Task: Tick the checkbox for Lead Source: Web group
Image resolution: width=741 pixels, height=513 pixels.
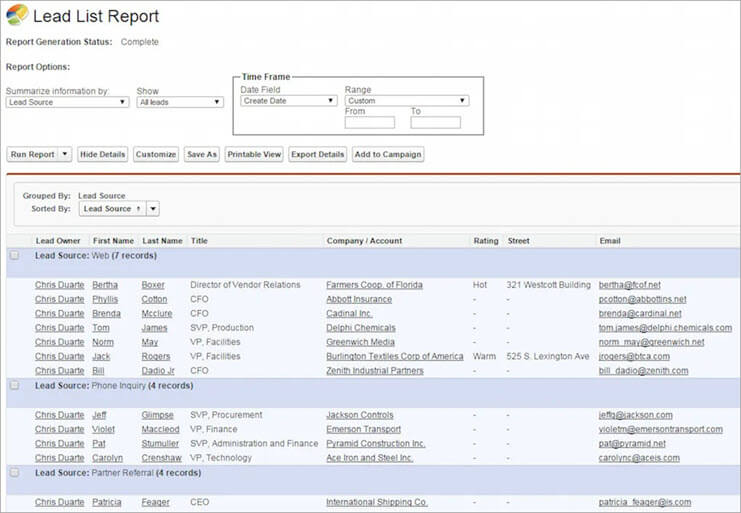Action: (x=15, y=255)
